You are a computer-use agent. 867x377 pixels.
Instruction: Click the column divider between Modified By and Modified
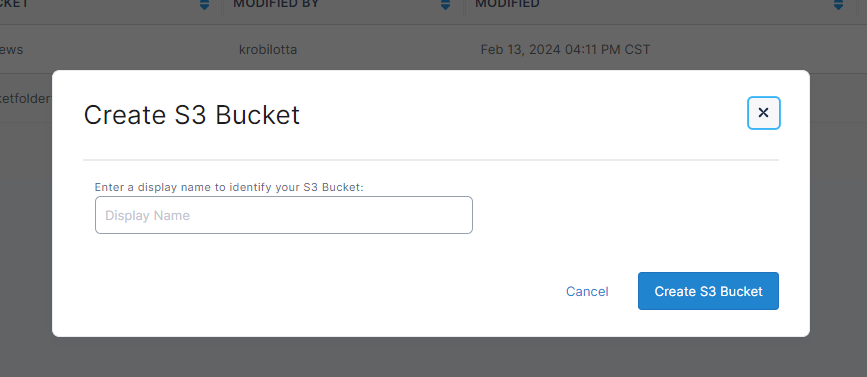tap(464, 8)
